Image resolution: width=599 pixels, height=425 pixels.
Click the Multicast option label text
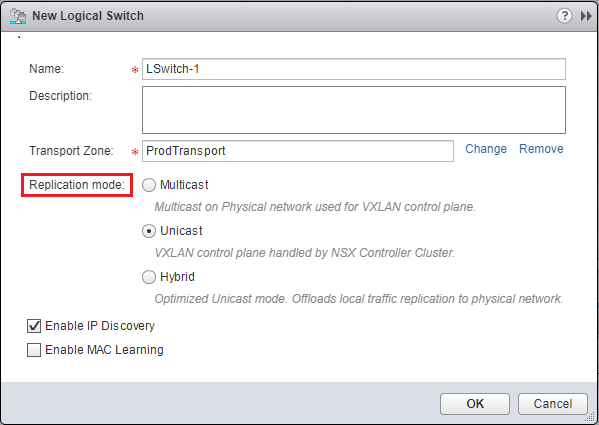click(x=184, y=185)
